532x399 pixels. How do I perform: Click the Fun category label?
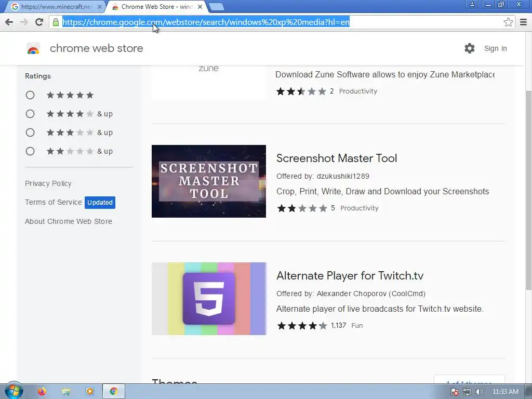coord(357,325)
